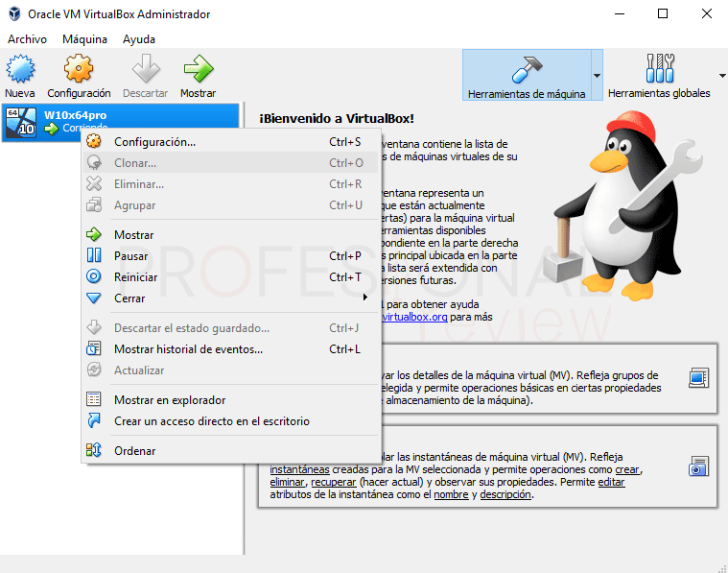Click the down-arrow icon beside Descartar el estado guardado
The height and width of the screenshot is (573, 728).
coord(94,327)
